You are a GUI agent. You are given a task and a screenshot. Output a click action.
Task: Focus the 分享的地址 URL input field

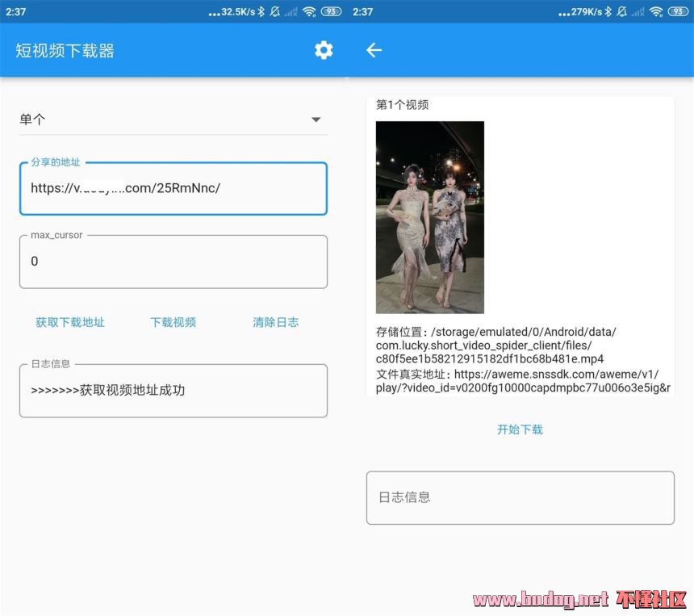click(x=173, y=189)
